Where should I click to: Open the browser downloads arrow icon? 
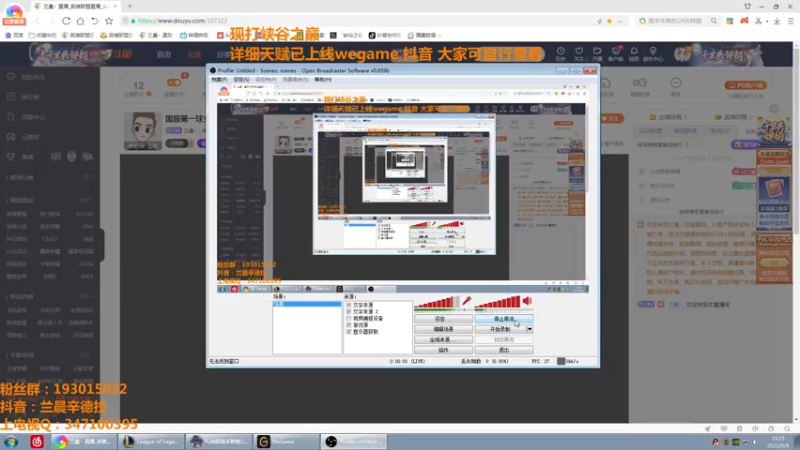(x=777, y=21)
